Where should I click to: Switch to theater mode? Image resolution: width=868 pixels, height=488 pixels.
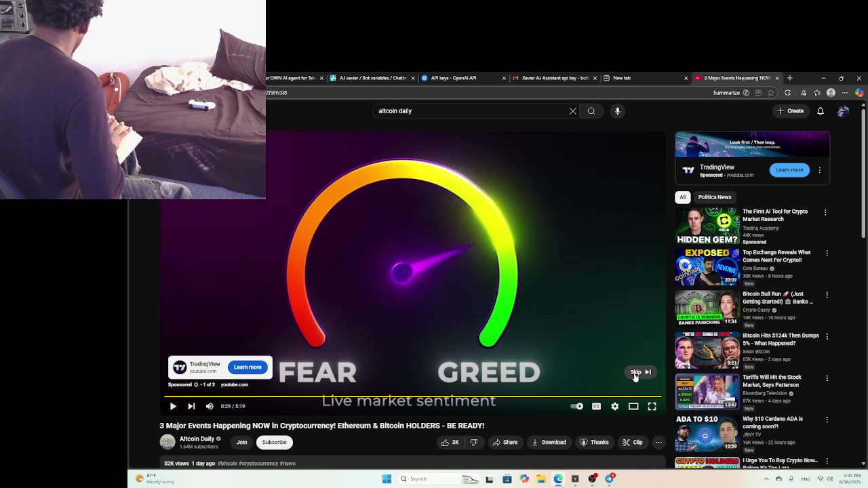[x=633, y=406]
